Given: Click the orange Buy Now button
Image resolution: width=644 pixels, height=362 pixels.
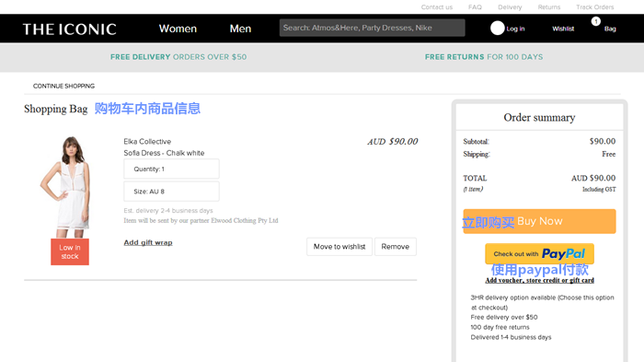Looking at the screenshot, I should click(539, 221).
